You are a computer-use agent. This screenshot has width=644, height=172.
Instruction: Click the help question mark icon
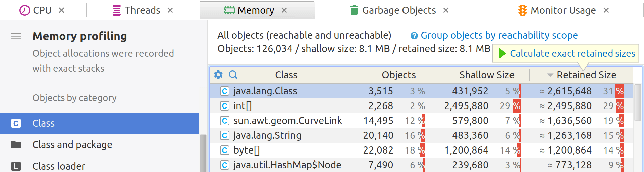pos(414,36)
